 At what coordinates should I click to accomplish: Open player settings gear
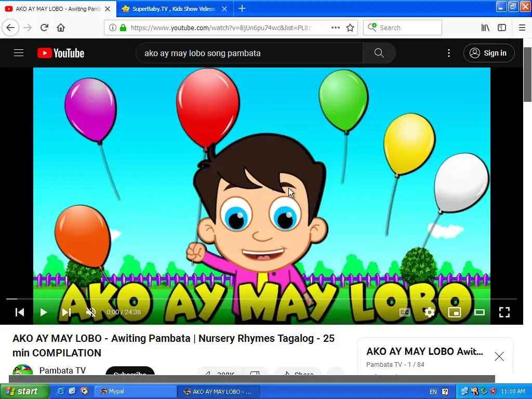pos(429,312)
